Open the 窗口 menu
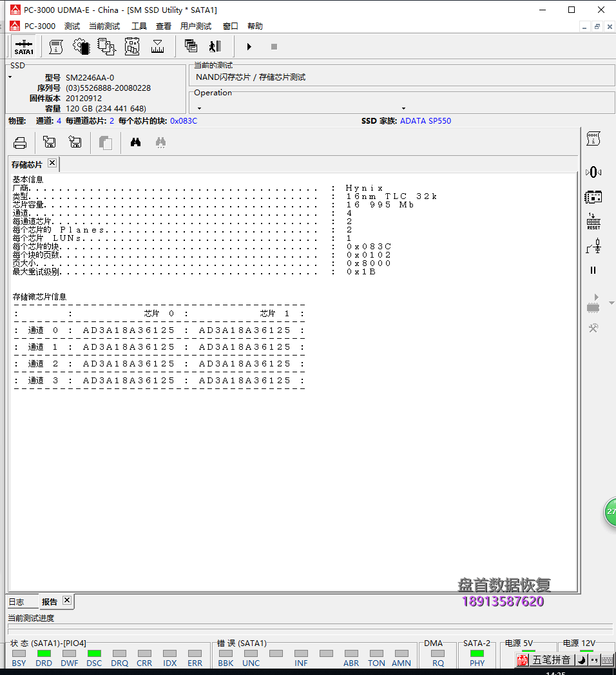Viewport: 616px width, 675px height. click(x=231, y=26)
